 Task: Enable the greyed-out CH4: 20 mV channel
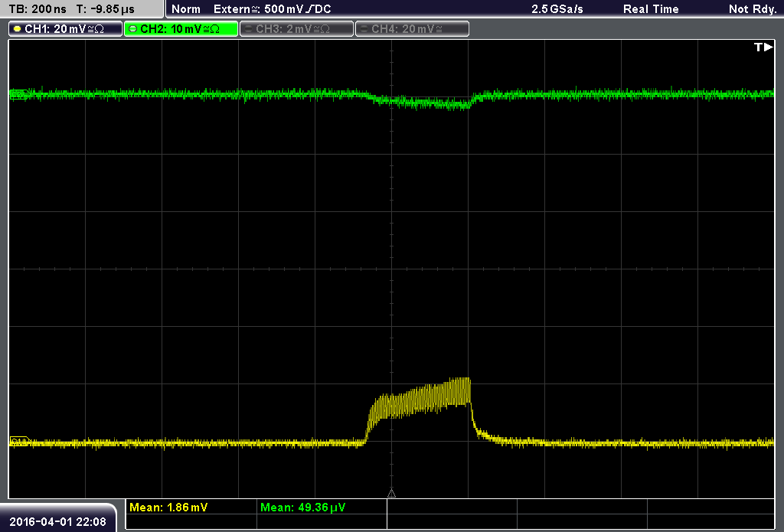coord(412,29)
